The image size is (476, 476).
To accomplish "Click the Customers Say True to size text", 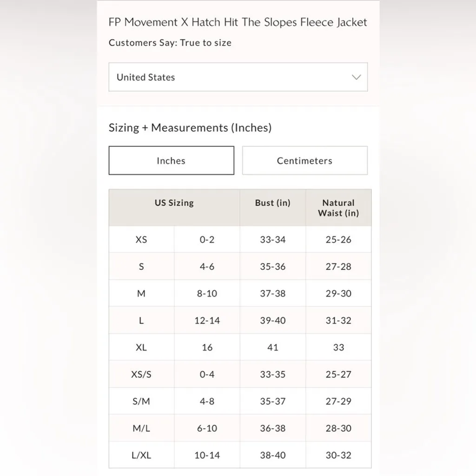I will (x=170, y=43).
